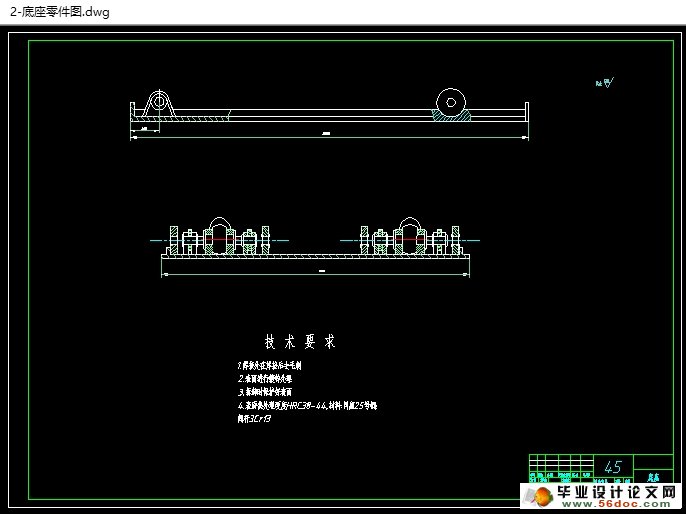The width and height of the screenshot is (686, 514).
Task: Click the 3Cr13 material note line
Action: click(x=255, y=419)
